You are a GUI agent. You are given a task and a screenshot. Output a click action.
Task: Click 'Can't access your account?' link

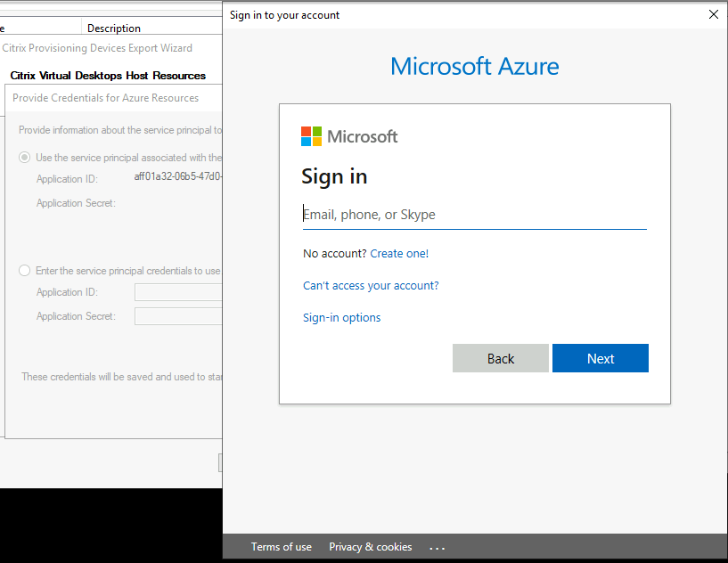pyautogui.click(x=371, y=285)
